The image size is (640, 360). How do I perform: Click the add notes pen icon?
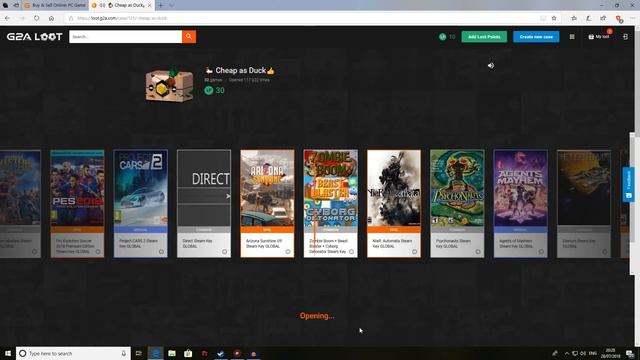click(588, 18)
